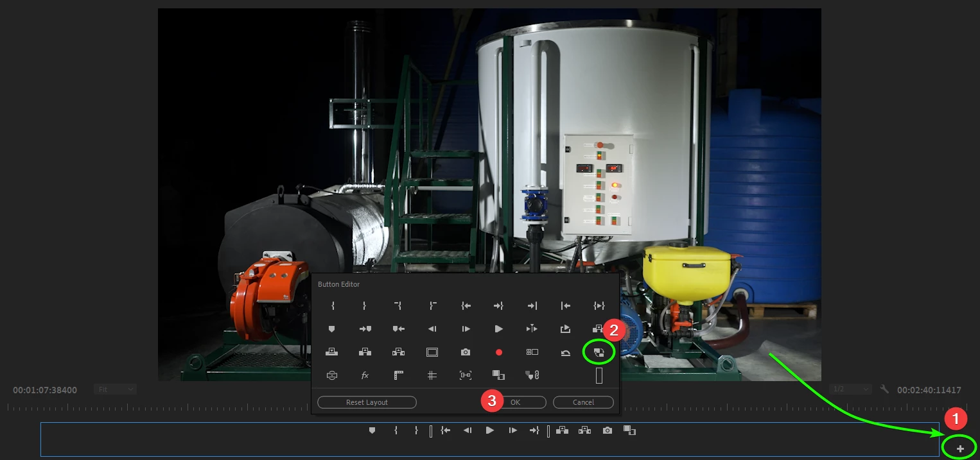The image size is (980, 460).
Task: Select the Safe Margins icon in Button Editor
Action: (432, 352)
